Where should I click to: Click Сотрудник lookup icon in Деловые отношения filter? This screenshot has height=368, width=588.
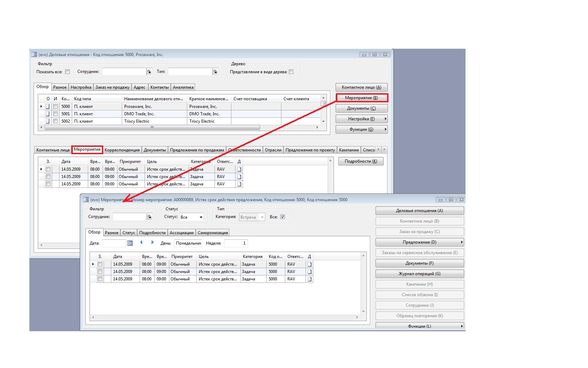[x=149, y=72]
